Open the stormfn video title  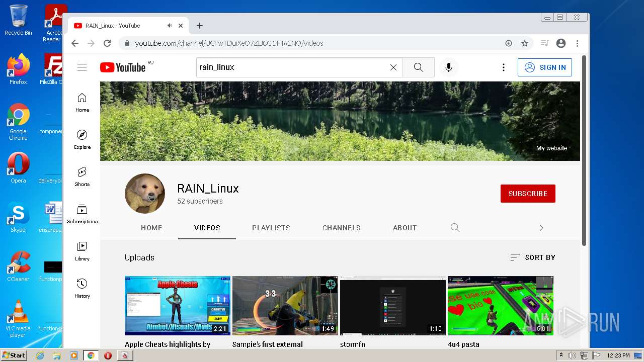click(353, 344)
